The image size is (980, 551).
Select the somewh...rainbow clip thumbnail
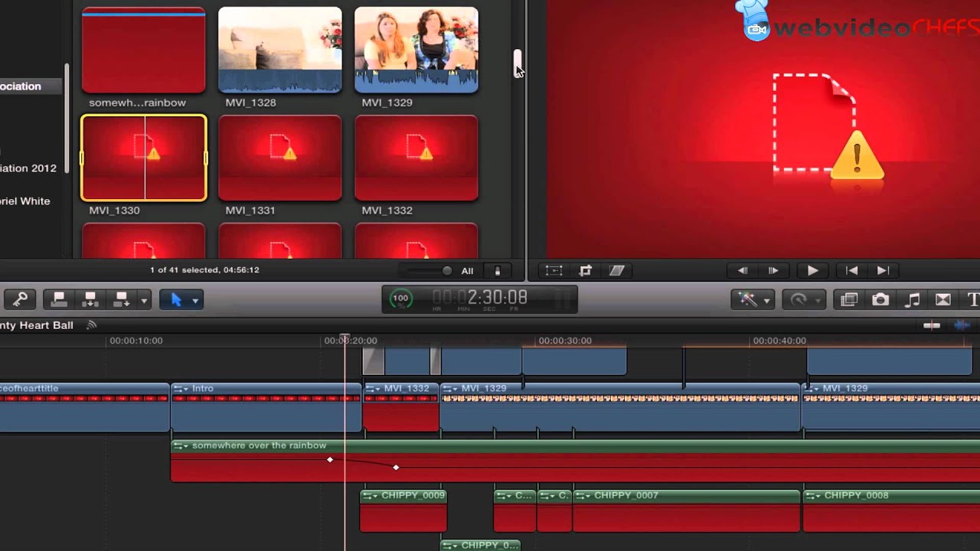click(143, 51)
